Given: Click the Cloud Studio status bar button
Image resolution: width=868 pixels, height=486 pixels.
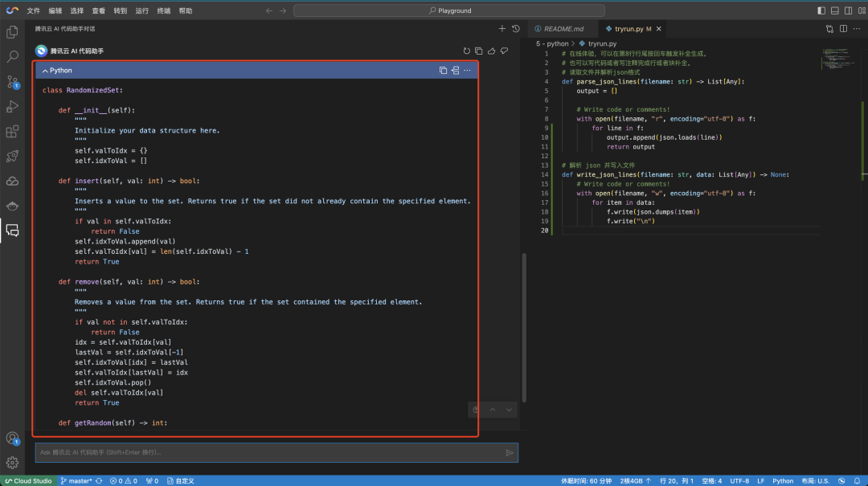Looking at the screenshot, I should [28, 480].
